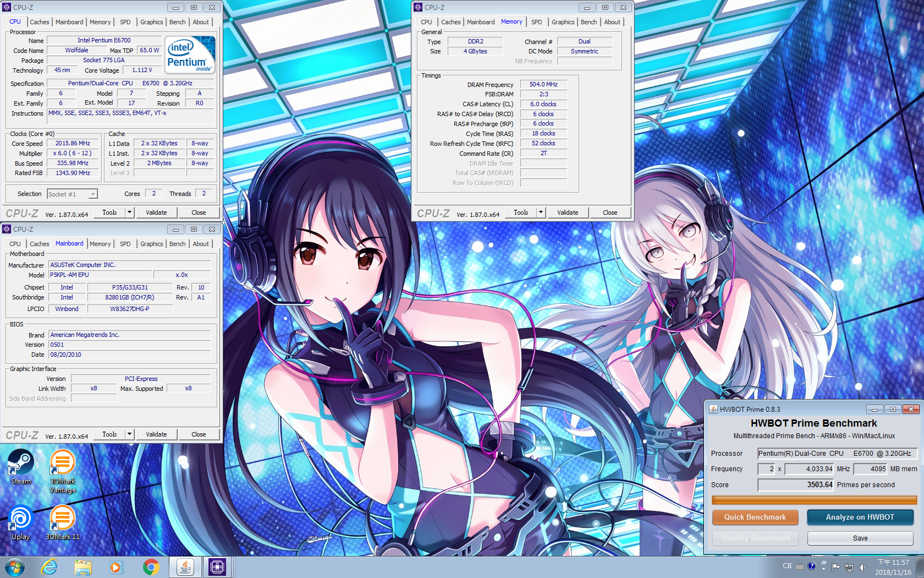Launch Google Chrome from the taskbar
924x578 pixels.
(x=151, y=567)
